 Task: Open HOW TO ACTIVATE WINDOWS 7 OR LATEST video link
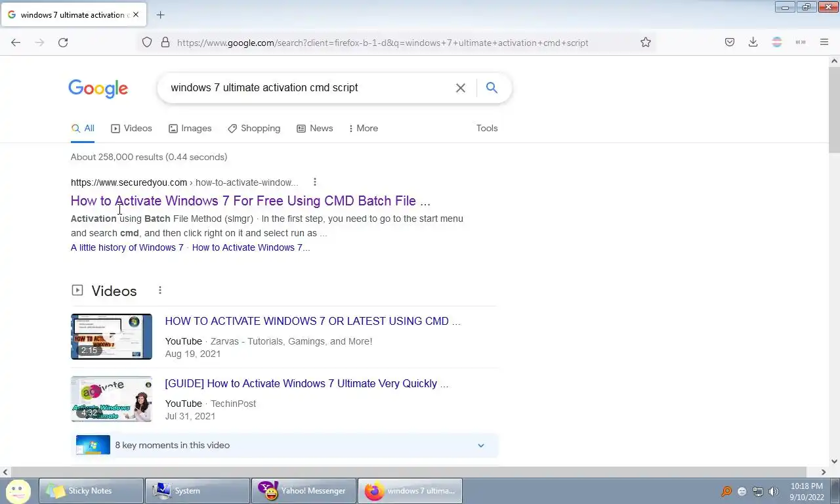(312, 321)
